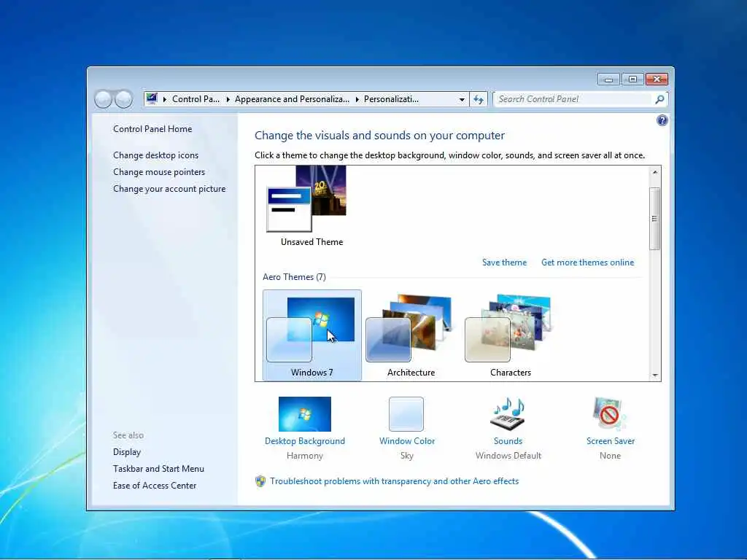Open the Display link

[127, 452]
